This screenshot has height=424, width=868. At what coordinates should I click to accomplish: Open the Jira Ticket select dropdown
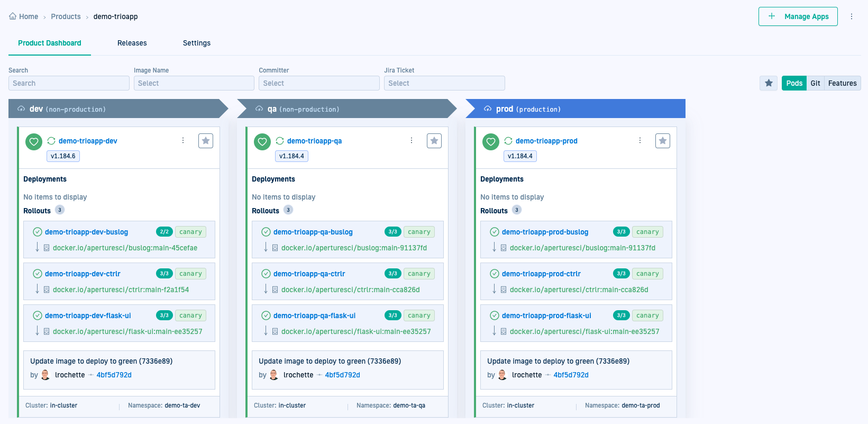[x=444, y=83]
